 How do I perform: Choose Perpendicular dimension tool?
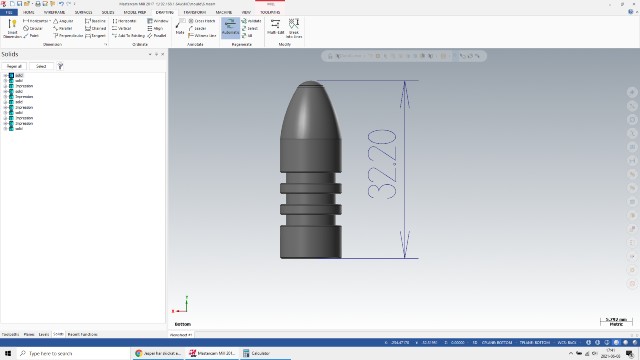coord(68,36)
